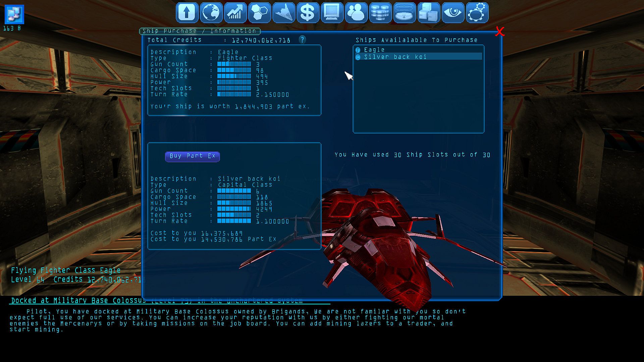This screenshot has height=362, width=644.
Task: Click the up-arrow launch icon
Action: (x=187, y=13)
